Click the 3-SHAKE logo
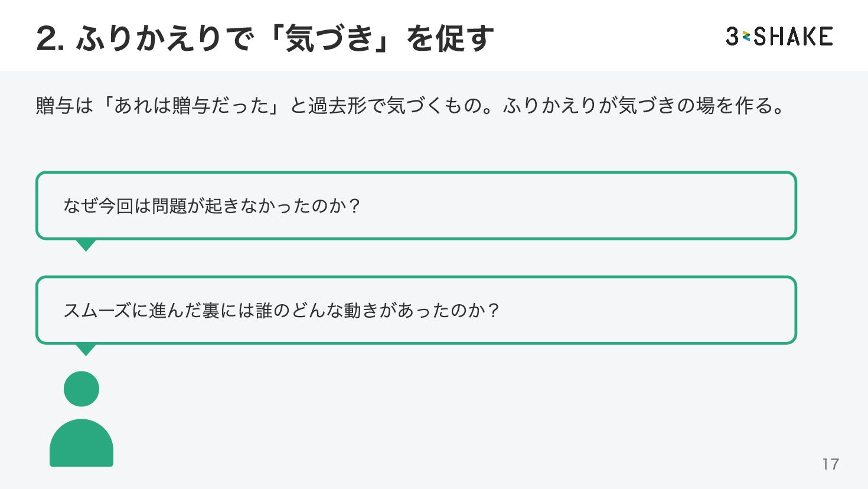The width and height of the screenshot is (868, 489). click(779, 37)
